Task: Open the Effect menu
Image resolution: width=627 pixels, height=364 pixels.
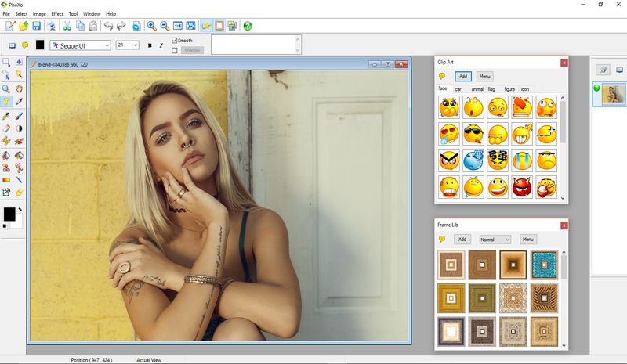Action: point(57,14)
